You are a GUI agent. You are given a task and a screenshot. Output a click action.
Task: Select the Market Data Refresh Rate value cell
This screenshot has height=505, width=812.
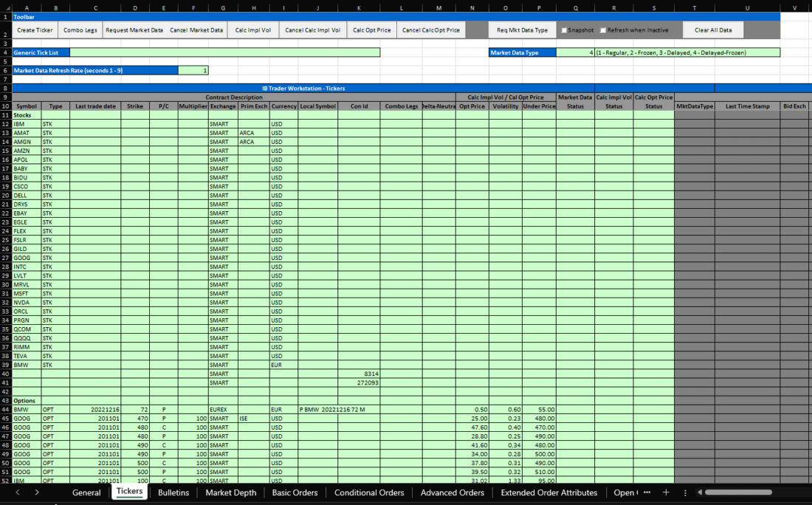click(193, 69)
